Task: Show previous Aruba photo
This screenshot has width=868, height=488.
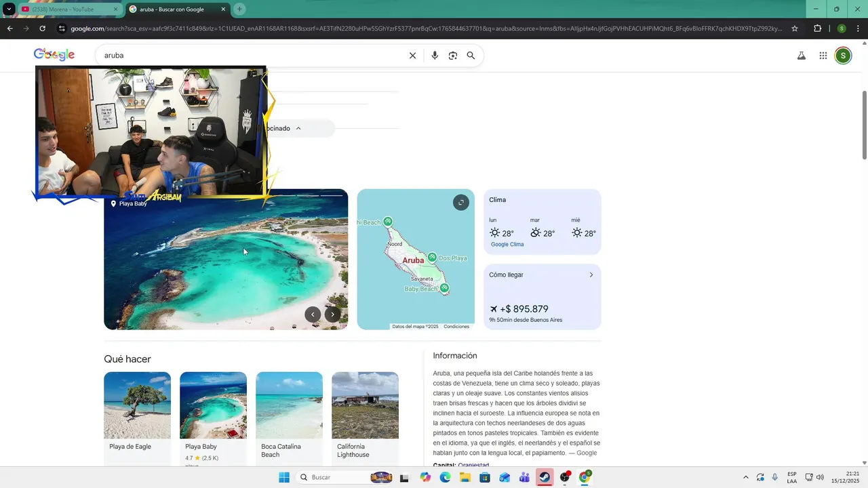Action: click(x=313, y=314)
